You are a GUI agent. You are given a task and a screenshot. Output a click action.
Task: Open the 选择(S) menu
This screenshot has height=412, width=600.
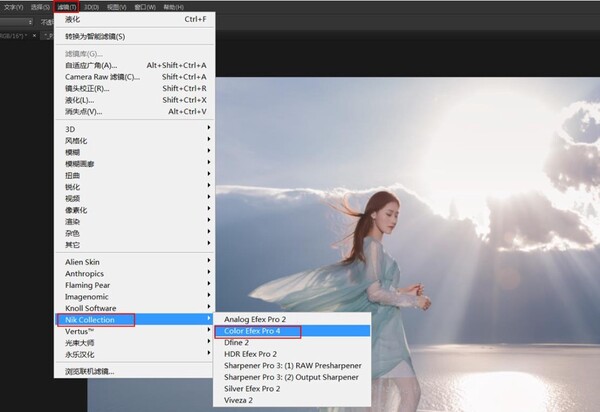(40, 7)
